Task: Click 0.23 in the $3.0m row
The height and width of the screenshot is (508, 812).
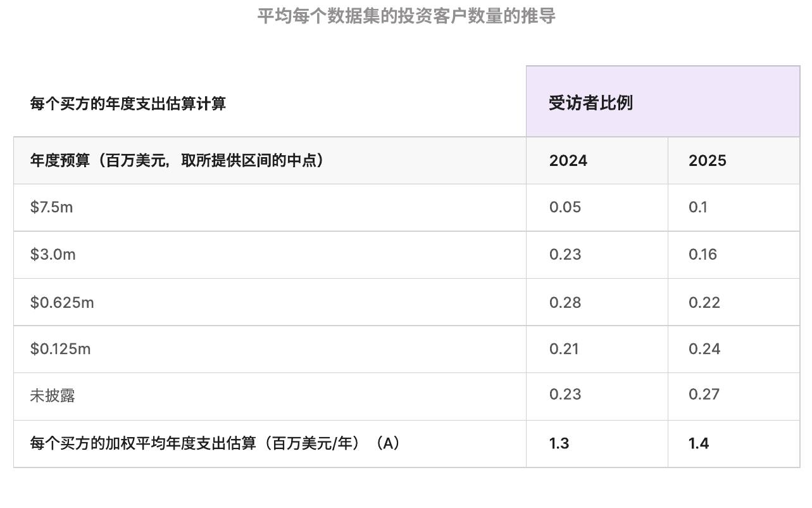Action: (565, 255)
